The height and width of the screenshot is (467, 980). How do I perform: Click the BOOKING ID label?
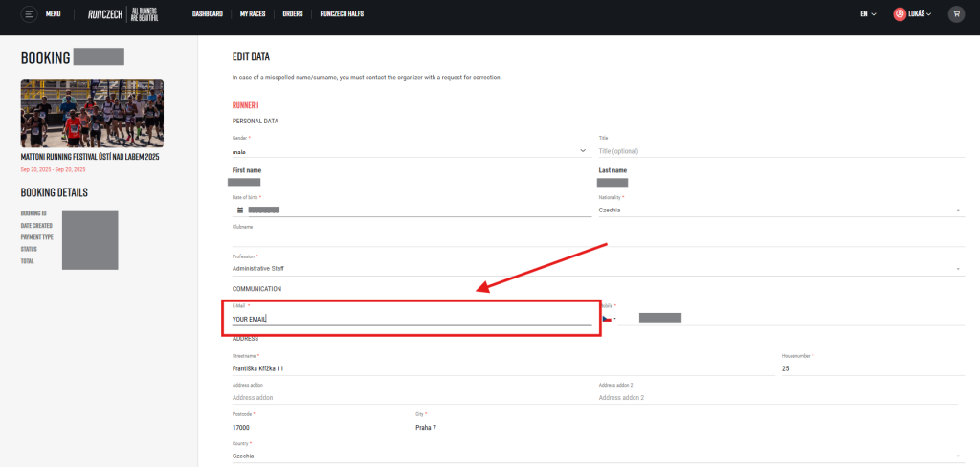coord(33,213)
